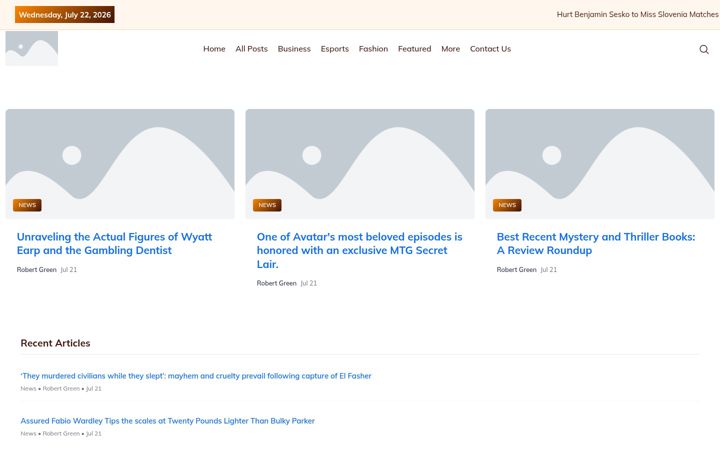Click Robert Green under Wyatt Earp article
This screenshot has height=450, width=720.
click(x=36, y=270)
